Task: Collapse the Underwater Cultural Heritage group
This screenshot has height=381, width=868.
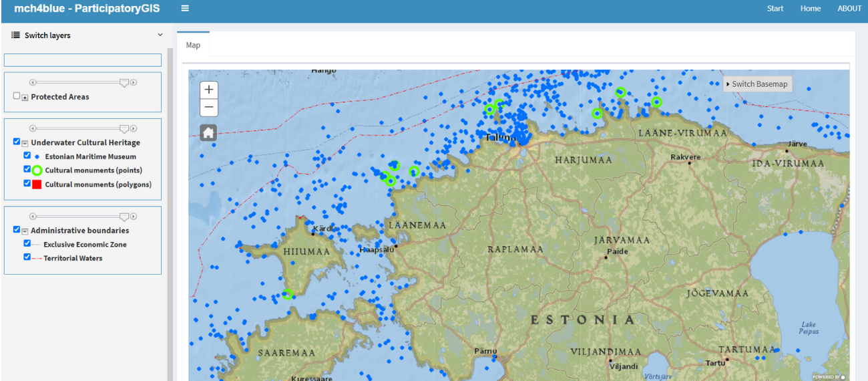Action: [x=25, y=143]
